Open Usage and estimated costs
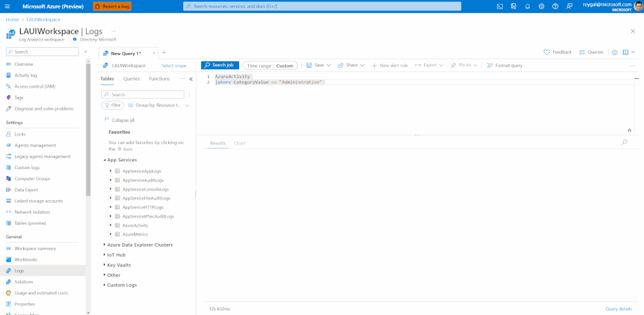Viewport: 644px width, 315px height. (x=43, y=293)
